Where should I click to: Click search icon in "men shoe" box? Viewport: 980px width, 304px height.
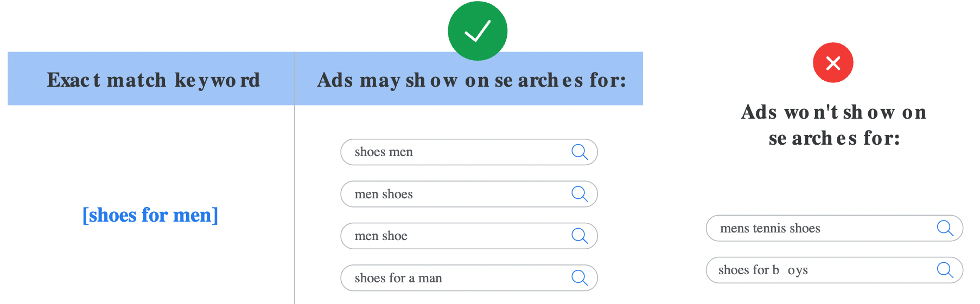click(x=580, y=236)
